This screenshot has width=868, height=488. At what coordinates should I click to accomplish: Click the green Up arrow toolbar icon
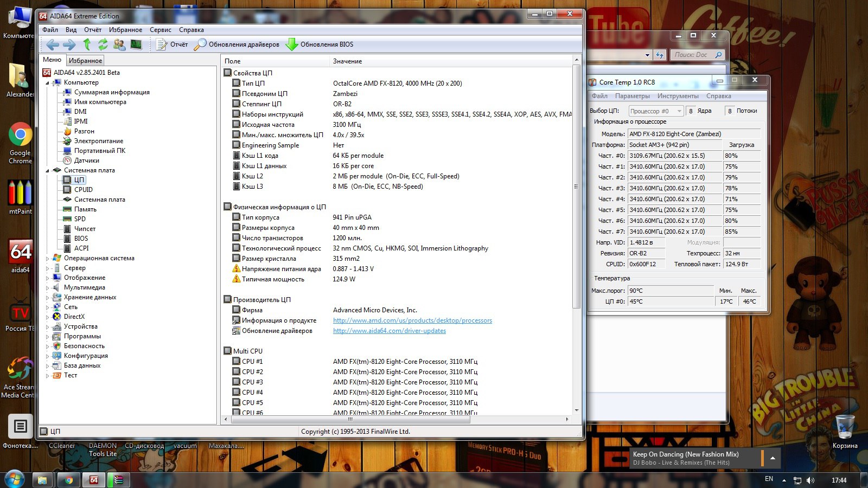87,44
